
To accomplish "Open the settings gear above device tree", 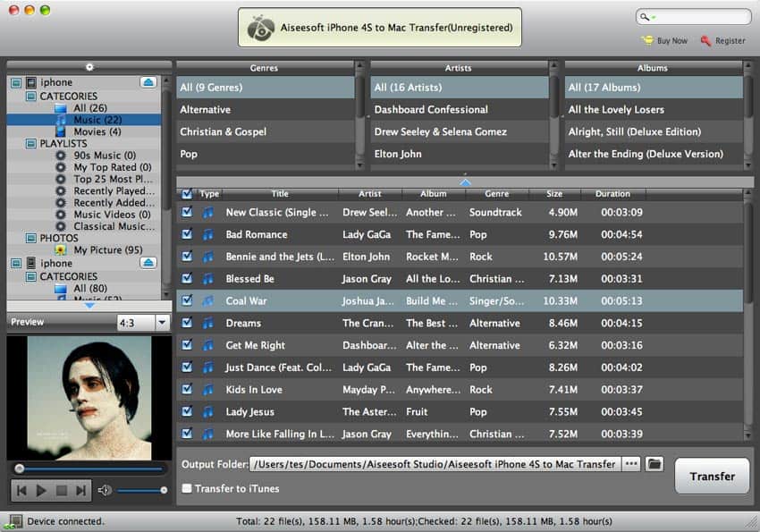I will [x=89, y=67].
